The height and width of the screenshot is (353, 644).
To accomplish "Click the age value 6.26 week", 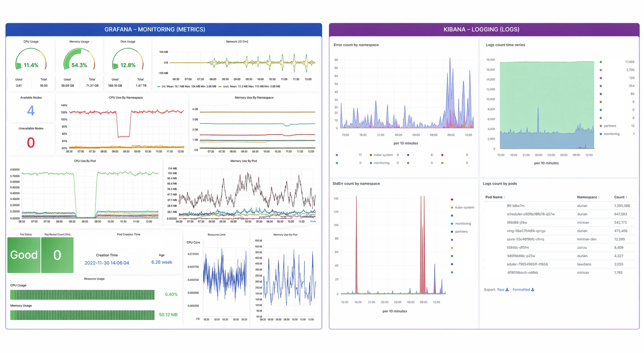I will 162,262.
